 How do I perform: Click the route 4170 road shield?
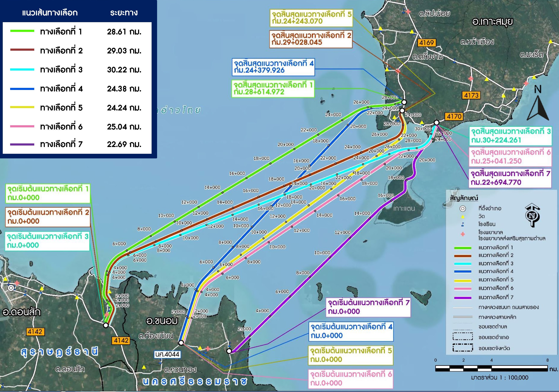tap(454, 117)
